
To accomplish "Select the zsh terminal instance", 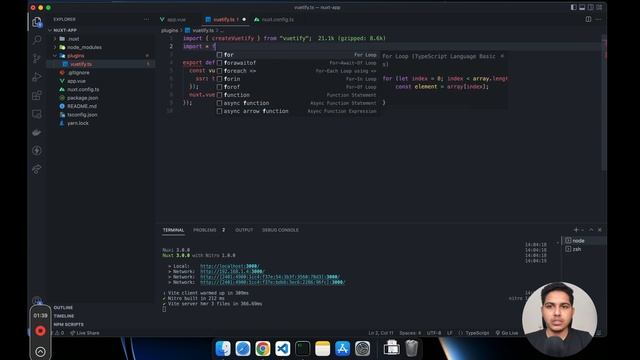I will coord(577,249).
